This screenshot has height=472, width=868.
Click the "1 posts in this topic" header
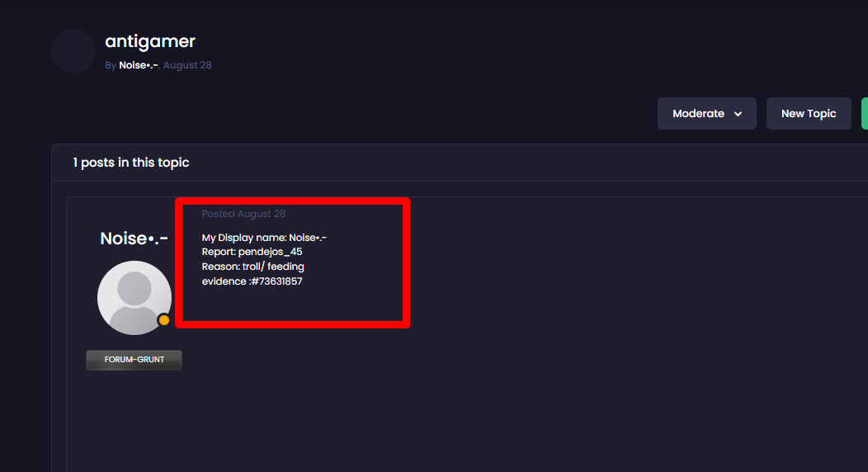click(x=131, y=163)
